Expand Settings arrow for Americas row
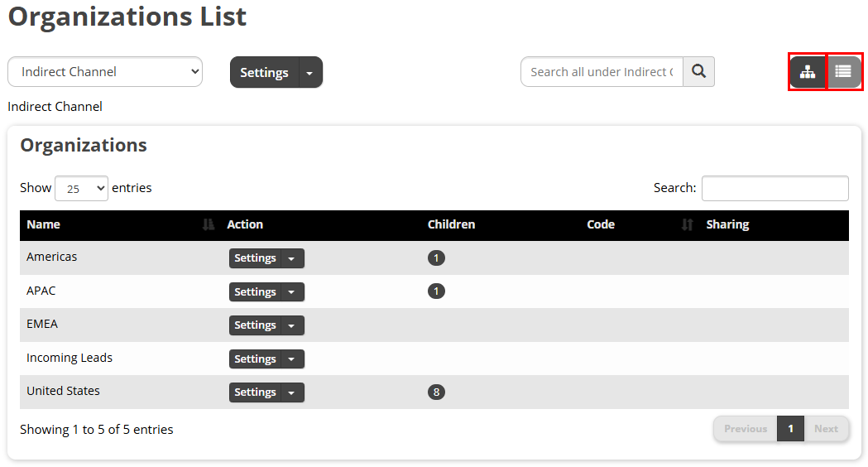The width and height of the screenshot is (868, 467). pos(292,258)
